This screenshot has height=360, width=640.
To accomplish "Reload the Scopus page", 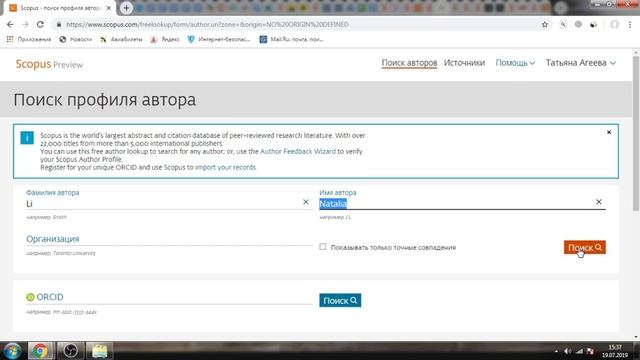I will [40, 24].
